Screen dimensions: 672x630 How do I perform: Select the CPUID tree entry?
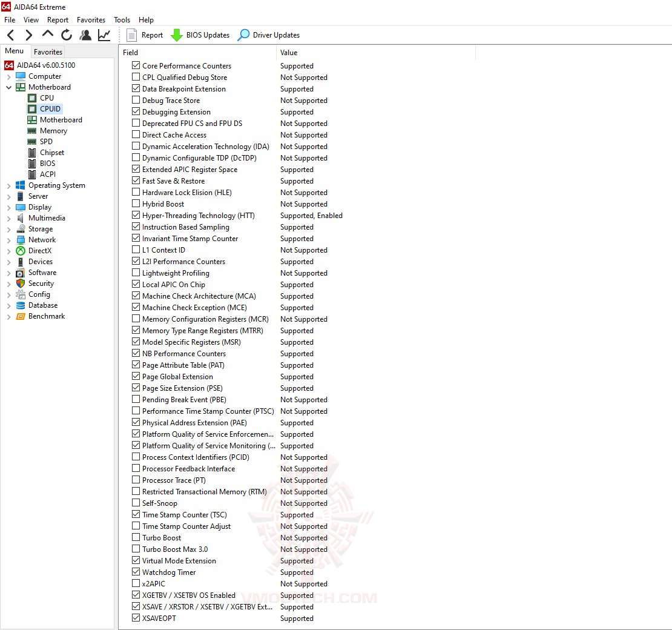(x=45, y=109)
